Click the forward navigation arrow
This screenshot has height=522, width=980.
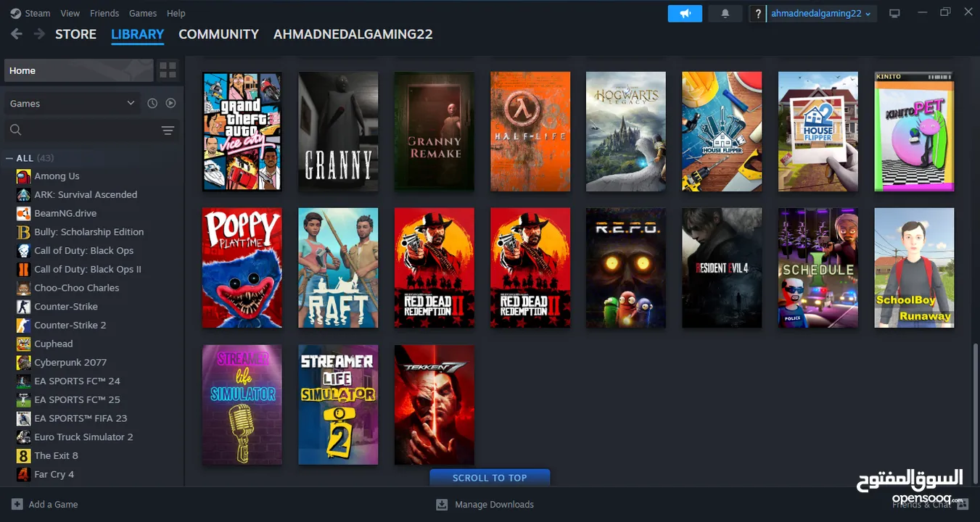[x=39, y=34]
